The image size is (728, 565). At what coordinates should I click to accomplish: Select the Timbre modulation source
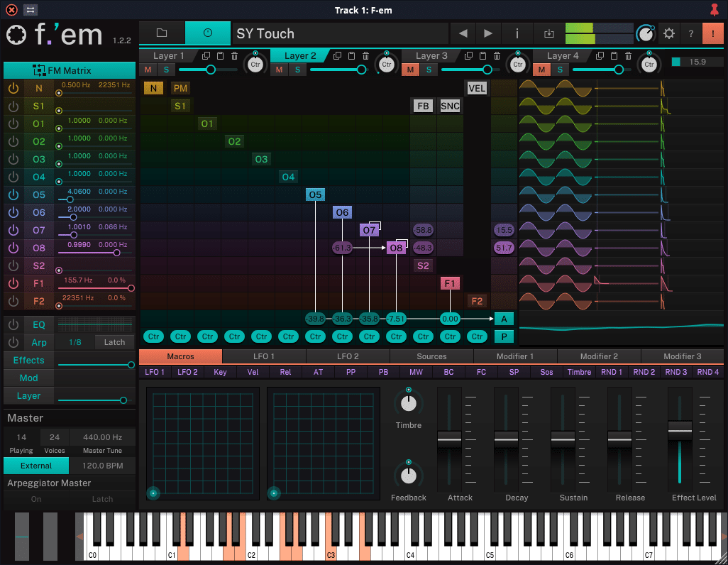579,372
